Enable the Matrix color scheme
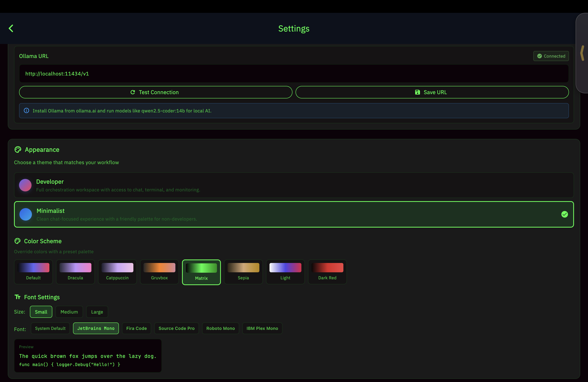 201,272
